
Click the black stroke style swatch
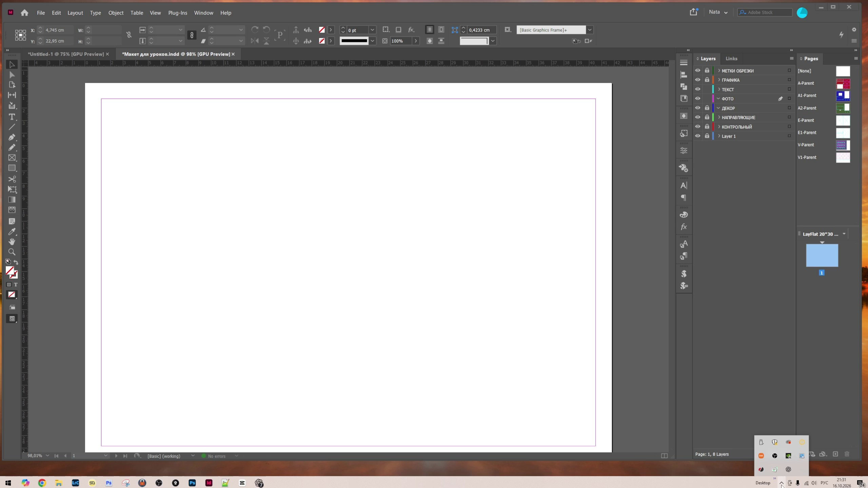tap(354, 41)
